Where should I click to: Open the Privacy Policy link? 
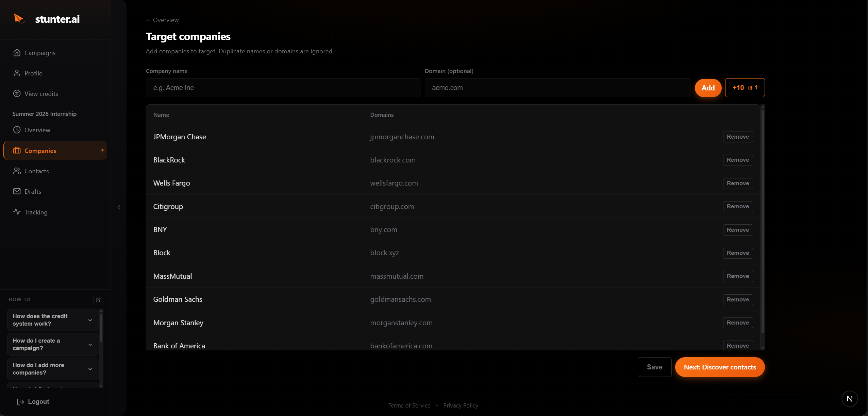click(461, 405)
